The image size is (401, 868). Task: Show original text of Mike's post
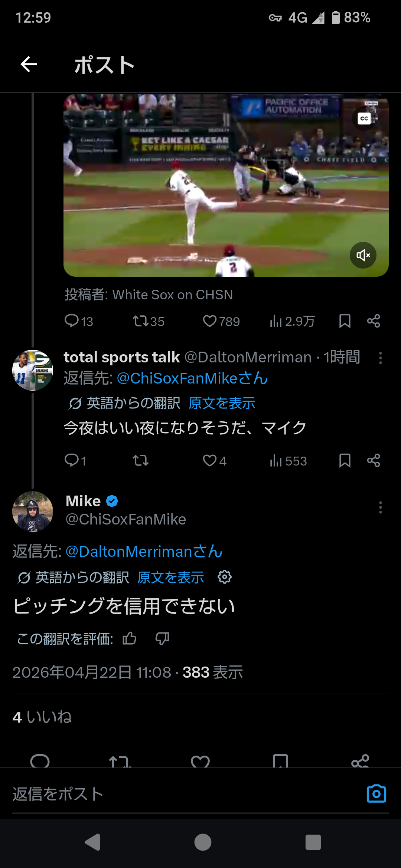(171, 578)
